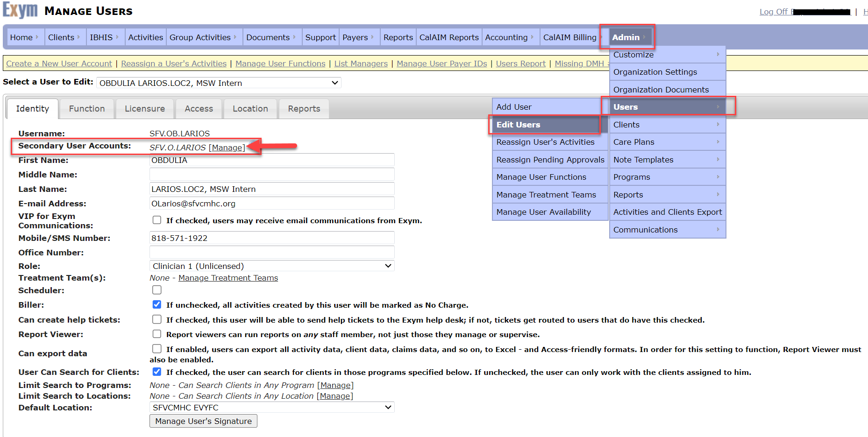
Task: Open the Activities menu
Action: 145,37
